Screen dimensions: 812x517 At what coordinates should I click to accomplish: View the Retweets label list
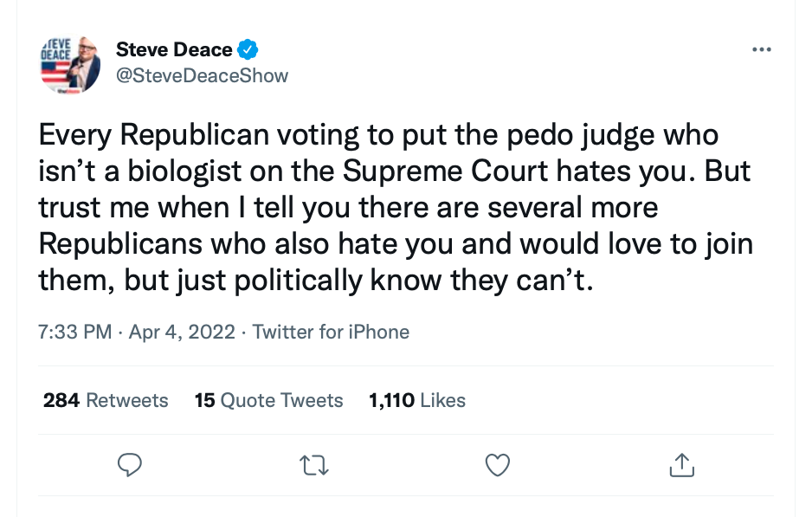[127, 400]
